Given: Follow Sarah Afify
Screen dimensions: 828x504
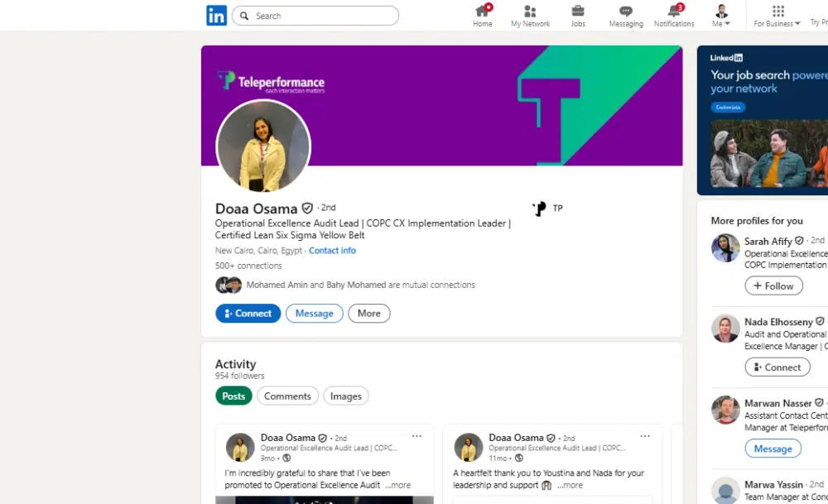Looking at the screenshot, I should 773,286.
